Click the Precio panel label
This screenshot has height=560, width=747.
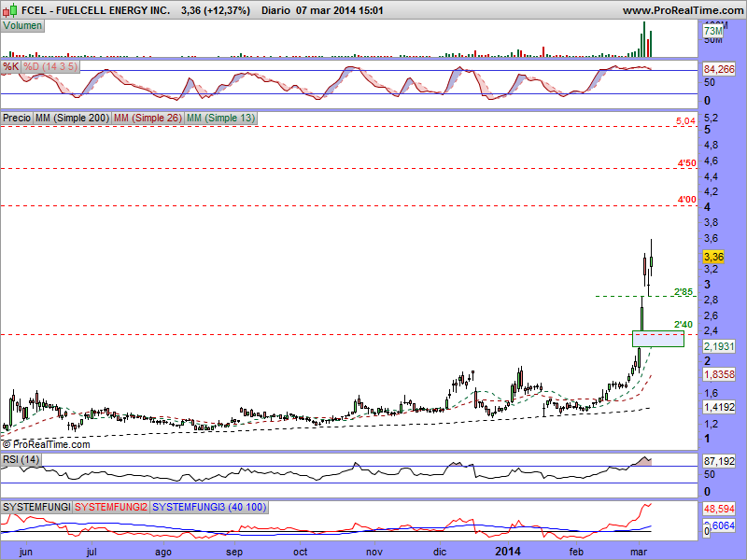pos(16,119)
